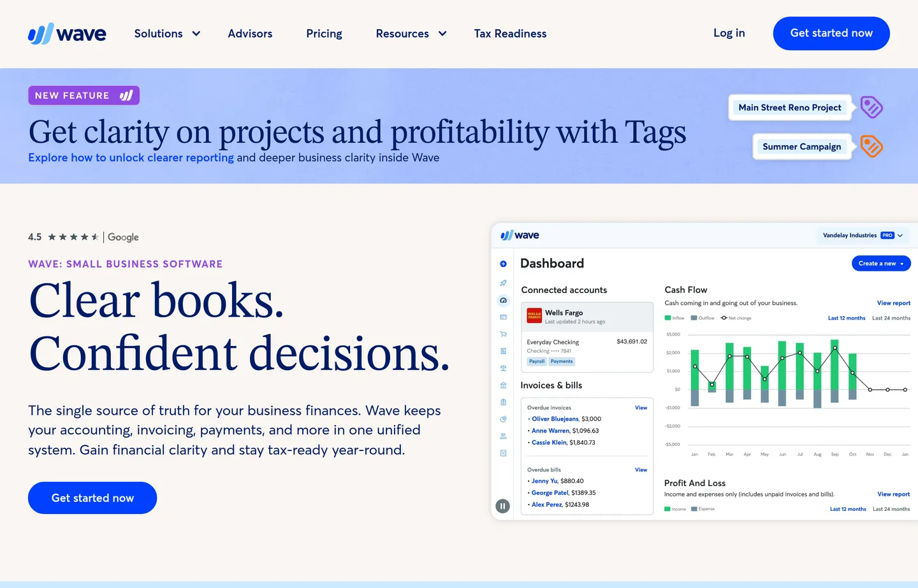918x588 pixels.
Task: Open 'Explore how to unlock clearer reporting' link
Action: 131,157
